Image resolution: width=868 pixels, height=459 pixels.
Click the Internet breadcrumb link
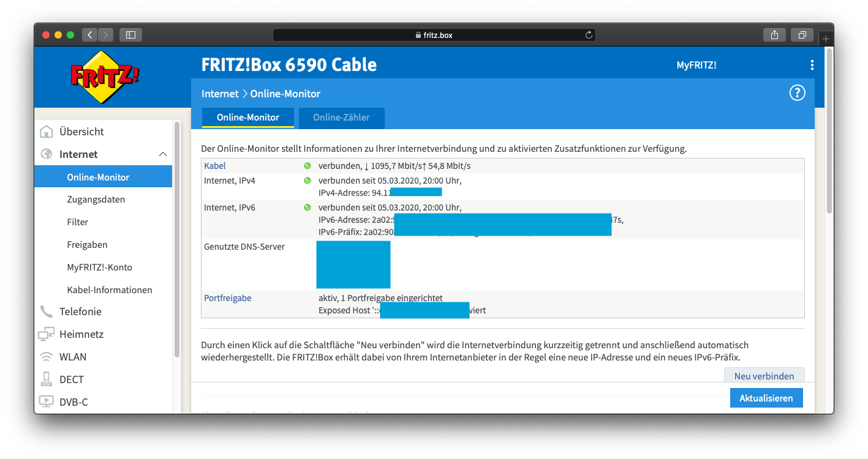point(220,94)
